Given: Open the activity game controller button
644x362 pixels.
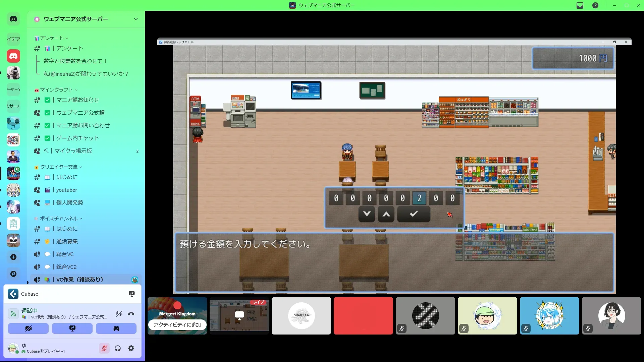Looking at the screenshot, I should coord(116,328).
